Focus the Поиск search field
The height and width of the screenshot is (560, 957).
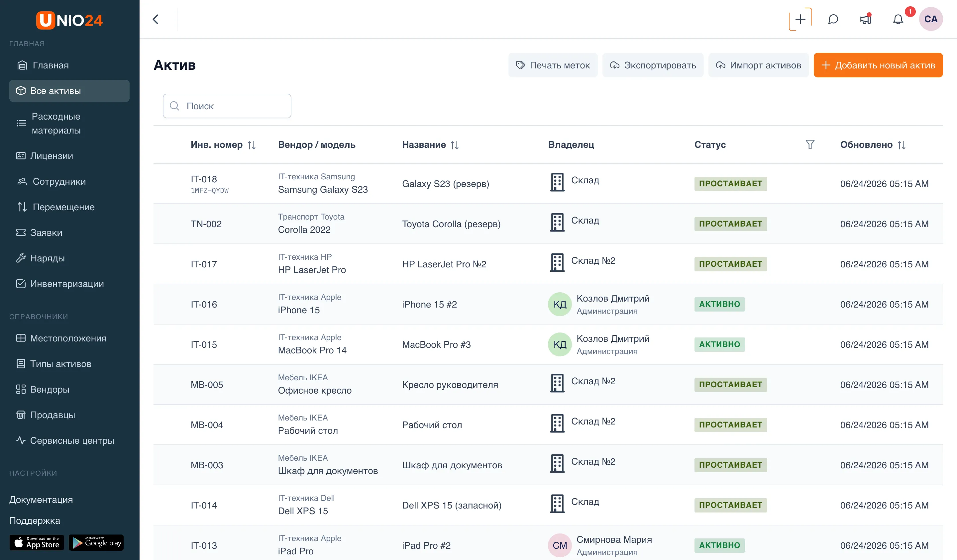[x=227, y=106]
